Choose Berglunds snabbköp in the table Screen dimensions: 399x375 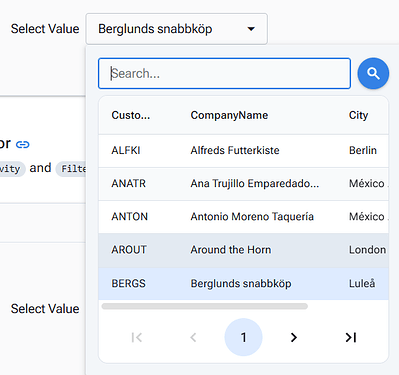241,284
